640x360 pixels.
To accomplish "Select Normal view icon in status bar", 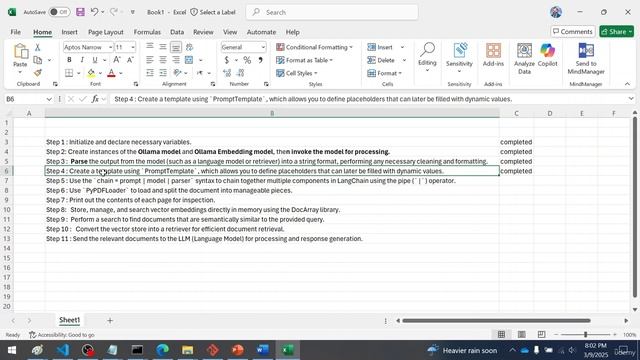I will coord(501,334).
